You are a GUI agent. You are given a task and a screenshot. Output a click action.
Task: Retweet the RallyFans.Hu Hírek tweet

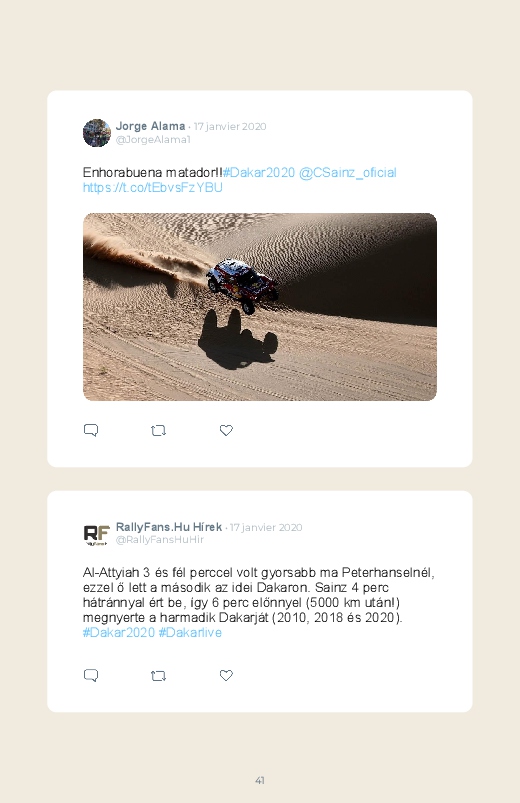158,676
